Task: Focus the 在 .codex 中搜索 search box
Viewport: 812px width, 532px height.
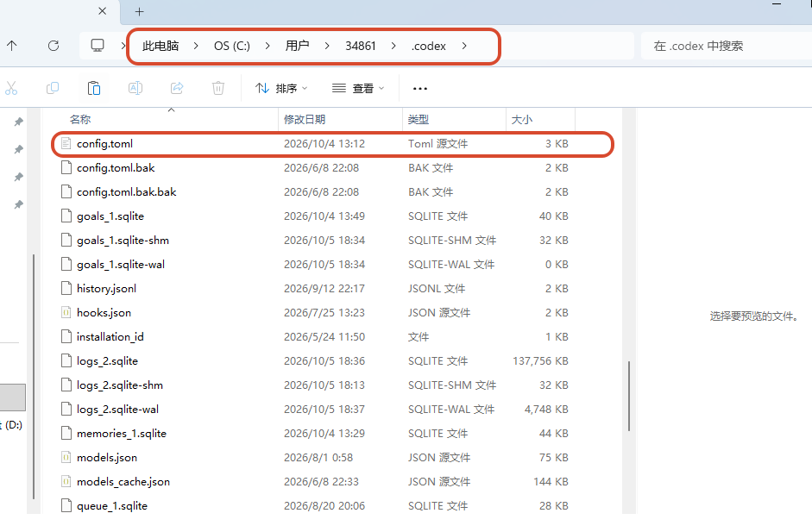Action: pyautogui.click(x=726, y=46)
